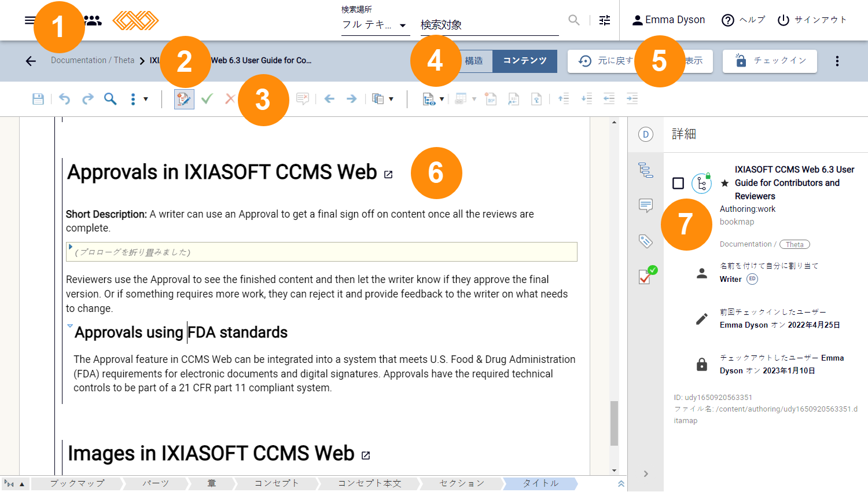Open Emma Dyson user profile
The image size is (868, 492).
pyautogui.click(x=668, y=20)
